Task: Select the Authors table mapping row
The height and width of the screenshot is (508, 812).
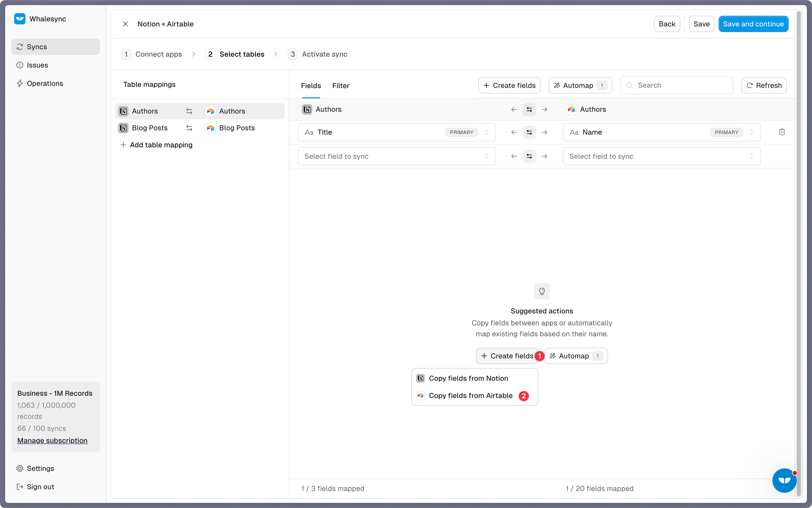Action: coord(200,111)
